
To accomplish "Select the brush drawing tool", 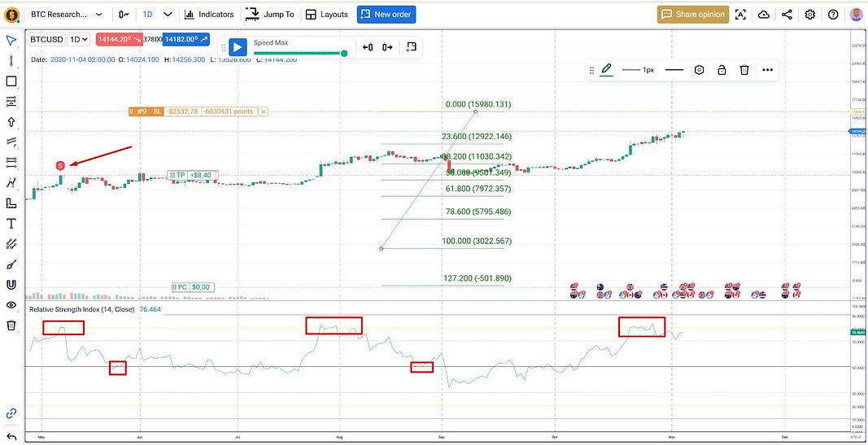I will 11,264.
